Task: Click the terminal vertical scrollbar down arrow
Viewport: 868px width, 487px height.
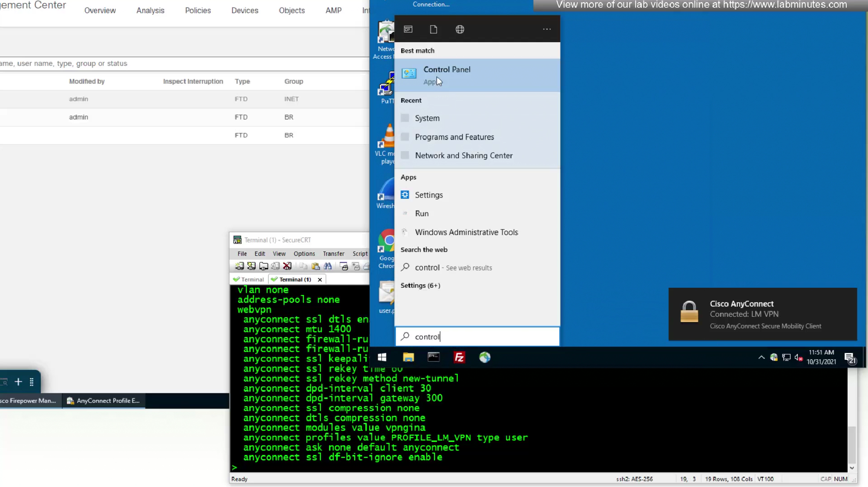Action: click(851, 468)
